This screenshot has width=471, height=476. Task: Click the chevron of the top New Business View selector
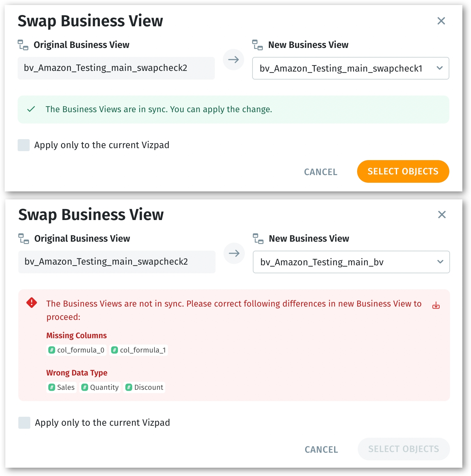tap(440, 68)
